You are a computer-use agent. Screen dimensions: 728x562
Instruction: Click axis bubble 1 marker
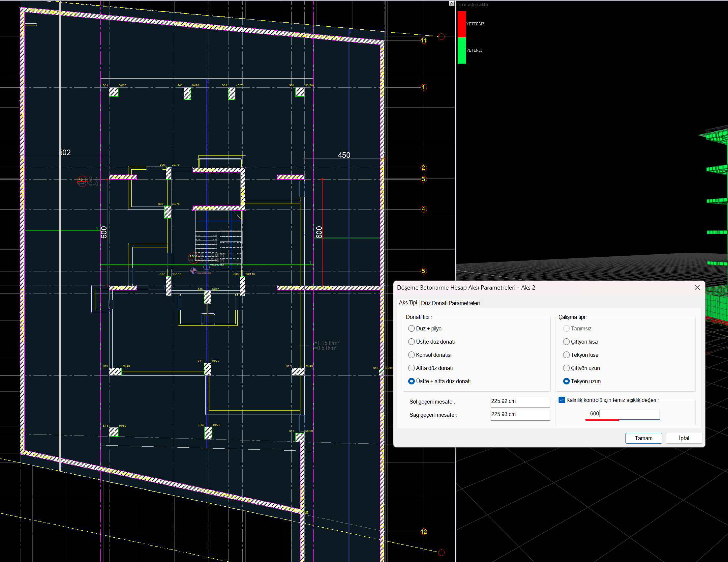(x=423, y=87)
